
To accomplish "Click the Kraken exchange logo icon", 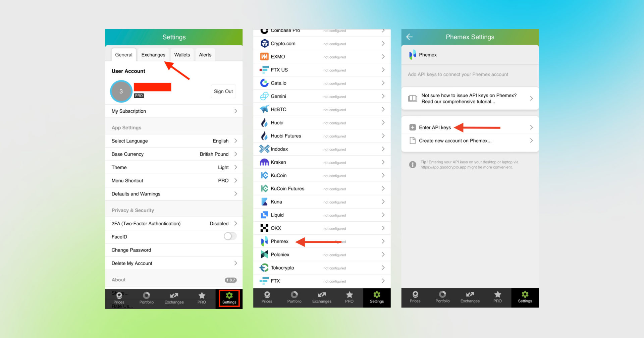I will coord(264,162).
